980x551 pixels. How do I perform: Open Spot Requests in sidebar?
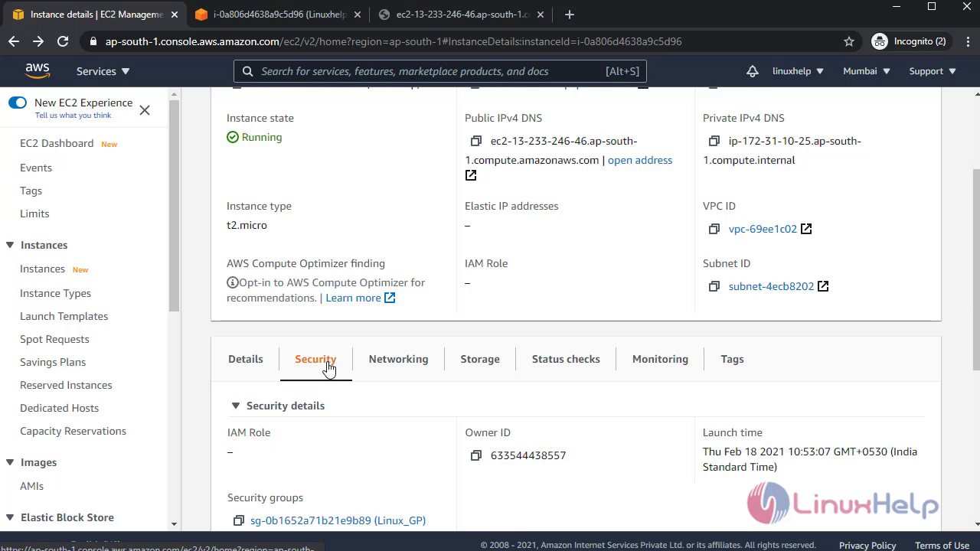click(54, 339)
